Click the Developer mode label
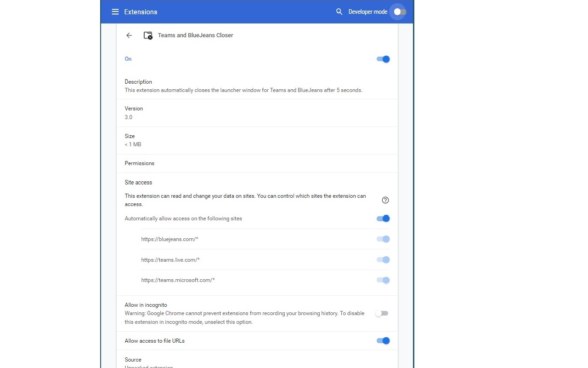588x368 pixels. (x=367, y=12)
